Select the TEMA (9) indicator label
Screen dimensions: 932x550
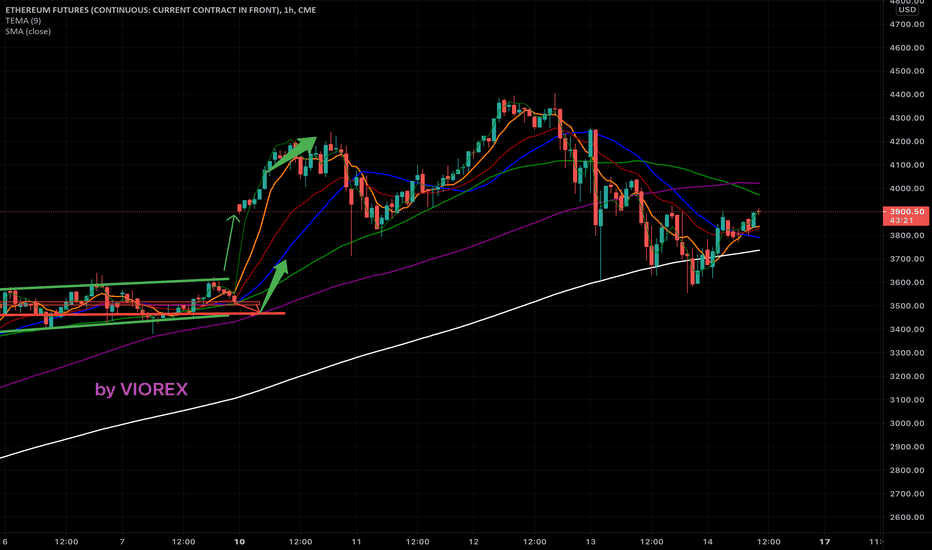23,21
